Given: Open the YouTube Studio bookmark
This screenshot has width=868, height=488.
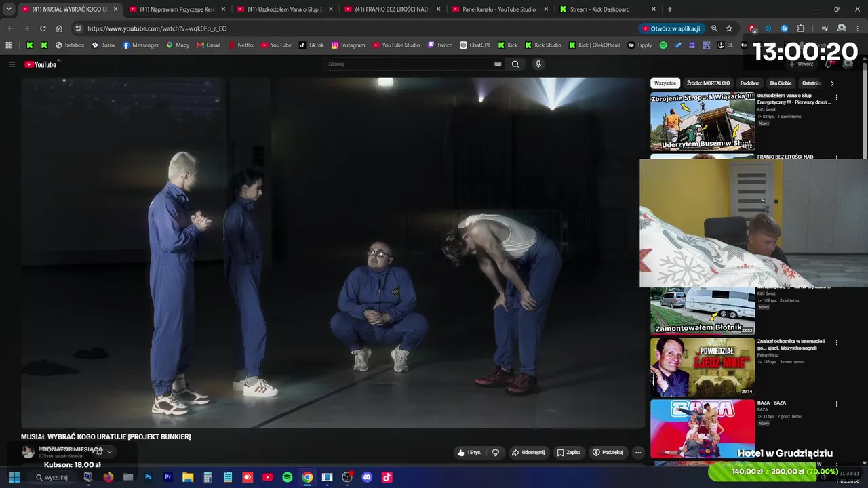Looking at the screenshot, I should [x=396, y=45].
